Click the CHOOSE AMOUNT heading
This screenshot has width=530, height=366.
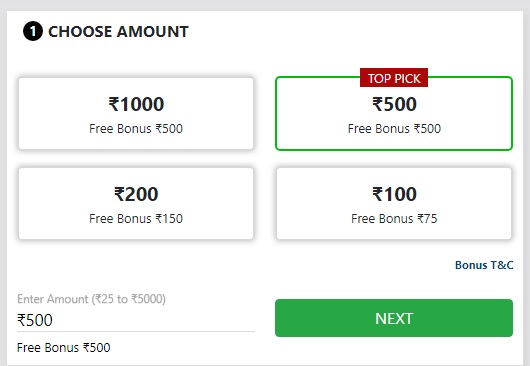click(118, 32)
